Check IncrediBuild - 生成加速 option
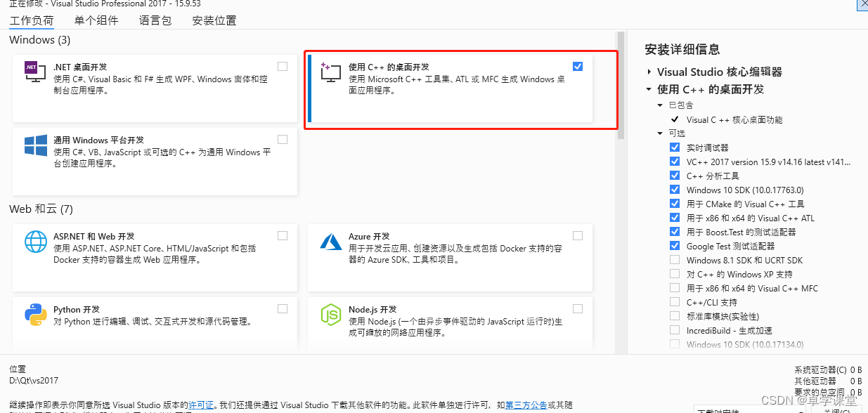Image resolution: width=868 pixels, height=413 pixels. tap(675, 330)
